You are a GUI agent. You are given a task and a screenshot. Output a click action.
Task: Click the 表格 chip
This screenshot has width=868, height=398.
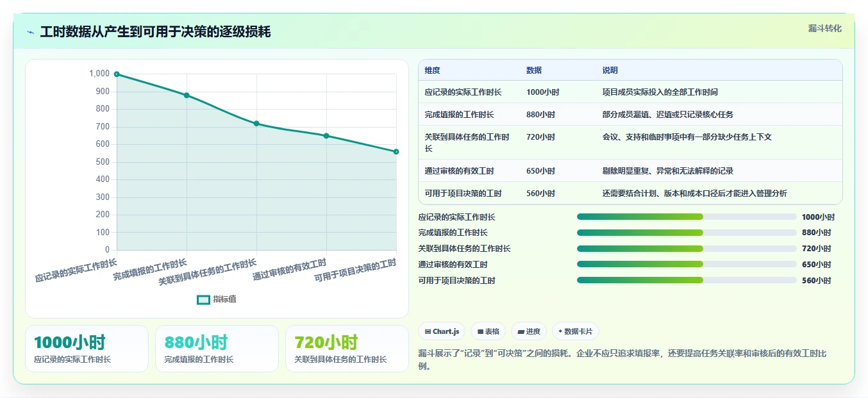pyautogui.click(x=488, y=331)
